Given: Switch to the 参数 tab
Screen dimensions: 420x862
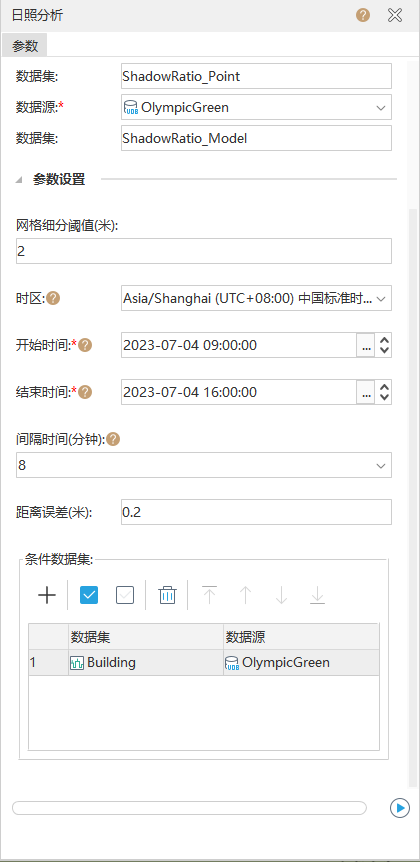Looking at the screenshot, I should [x=25, y=46].
